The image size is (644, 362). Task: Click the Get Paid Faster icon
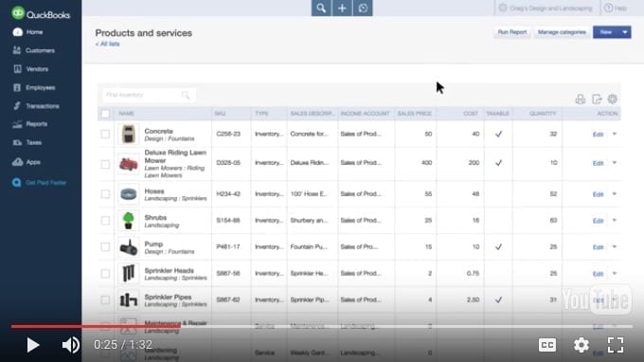(x=16, y=183)
